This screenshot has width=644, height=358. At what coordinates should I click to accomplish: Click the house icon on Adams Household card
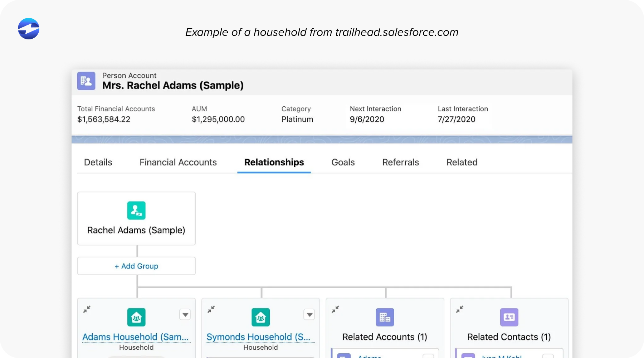click(136, 317)
